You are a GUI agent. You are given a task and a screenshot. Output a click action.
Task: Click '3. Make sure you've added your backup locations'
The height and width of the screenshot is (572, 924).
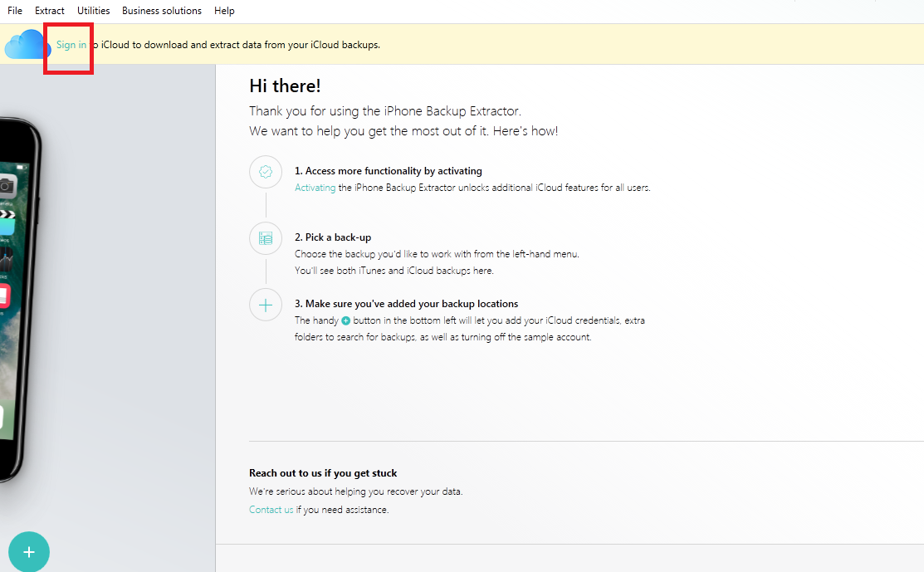407,303
